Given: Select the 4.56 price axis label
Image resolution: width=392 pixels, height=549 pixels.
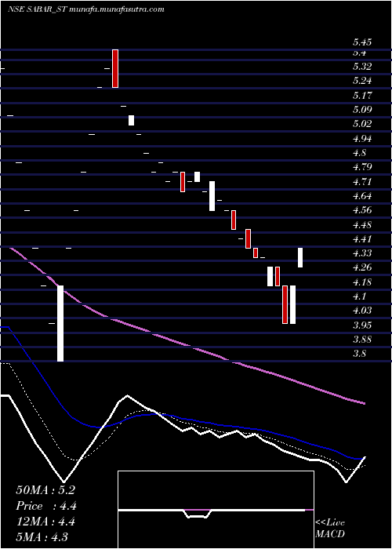Looking at the screenshot, I should (362, 210).
